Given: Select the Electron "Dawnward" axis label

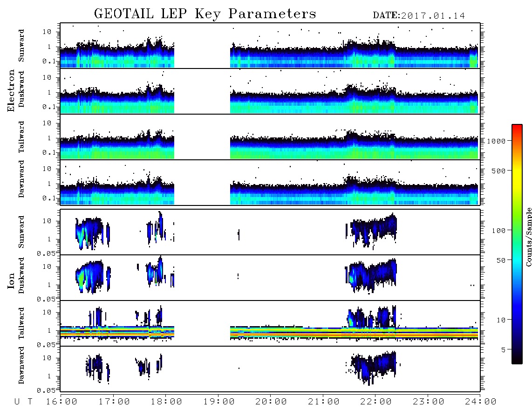Looking at the screenshot, I should coord(21,179).
